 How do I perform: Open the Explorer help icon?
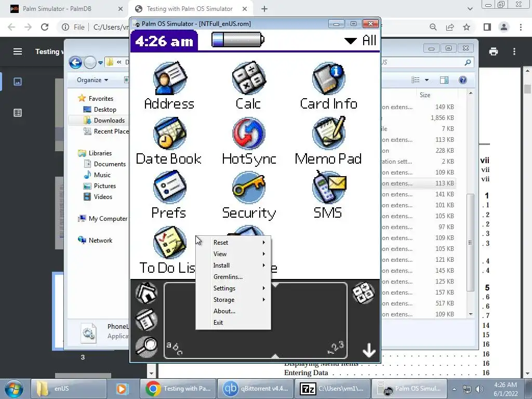[463, 79]
